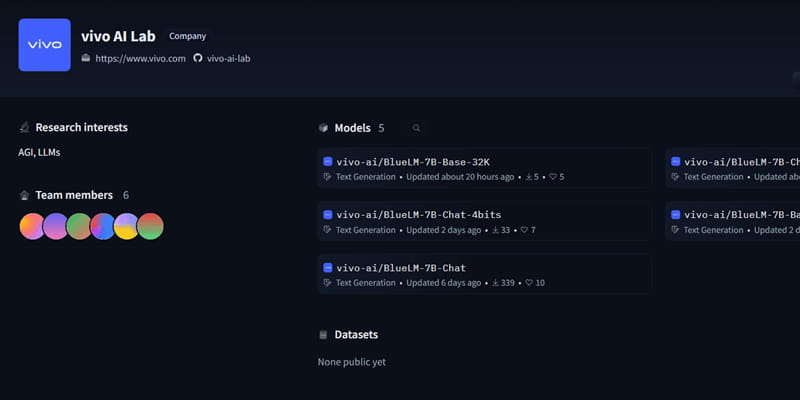Open the vivo-ai/BlueLM-7B-Chat-4bits model
The image size is (800, 400).
tap(419, 215)
